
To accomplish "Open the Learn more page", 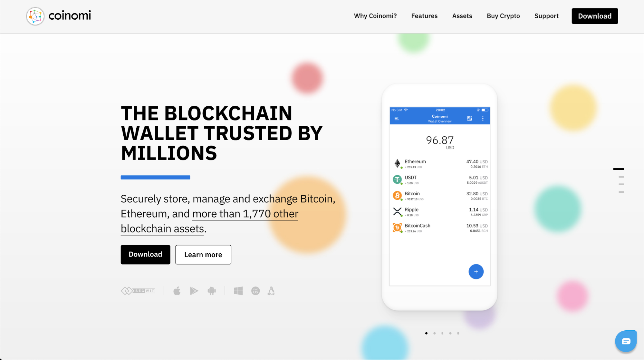I will click(203, 254).
